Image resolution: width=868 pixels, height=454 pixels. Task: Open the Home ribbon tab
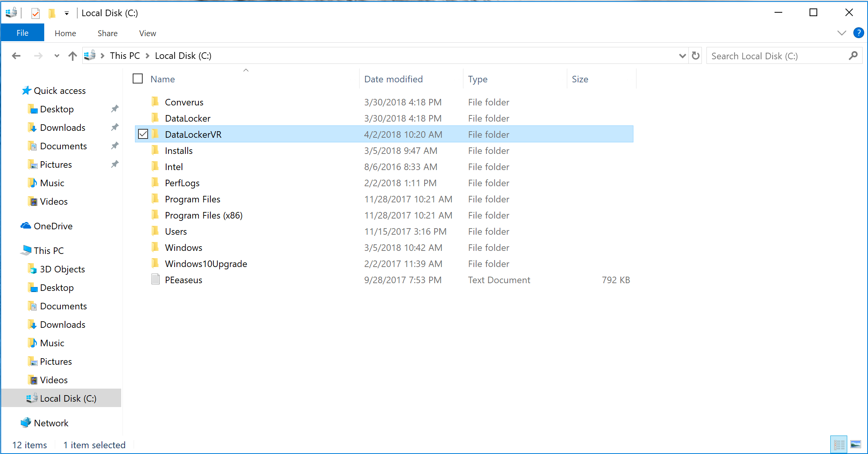click(65, 33)
